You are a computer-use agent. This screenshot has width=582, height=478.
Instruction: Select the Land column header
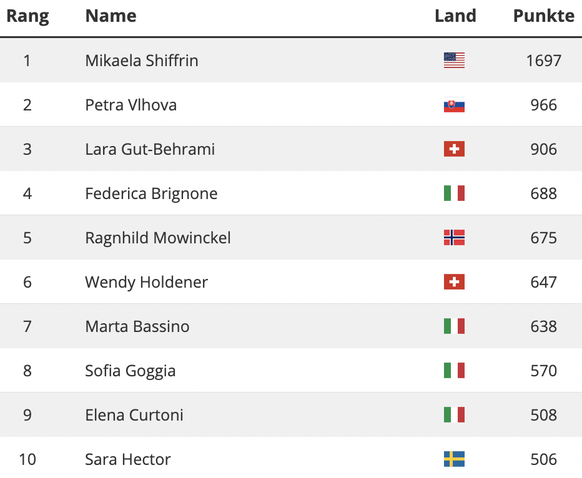[x=455, y=16]
